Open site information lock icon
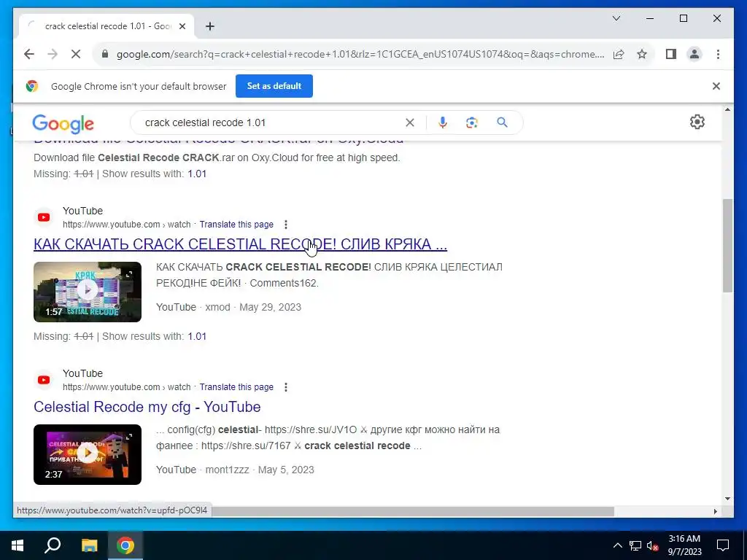Screen dimensions: 747x560 pos(105,54)
